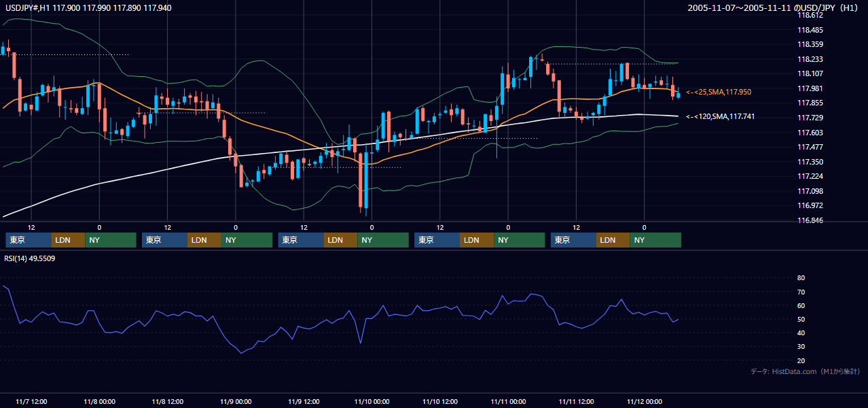The height and width of the screenshot is (408, 868).
Task: Click price axis value 118.233
Action: point(810,59)
